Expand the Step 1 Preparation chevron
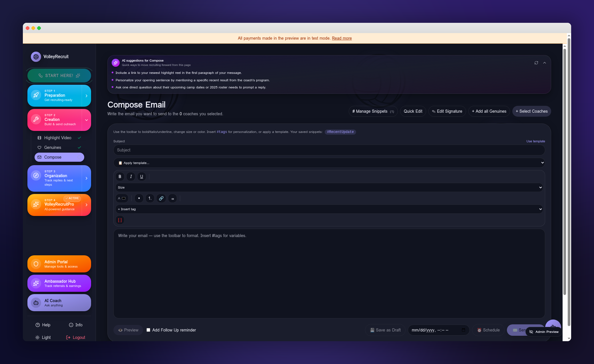The height and width of the screenshot is (364, 594). pyautogui.click(x=87, y=96)
